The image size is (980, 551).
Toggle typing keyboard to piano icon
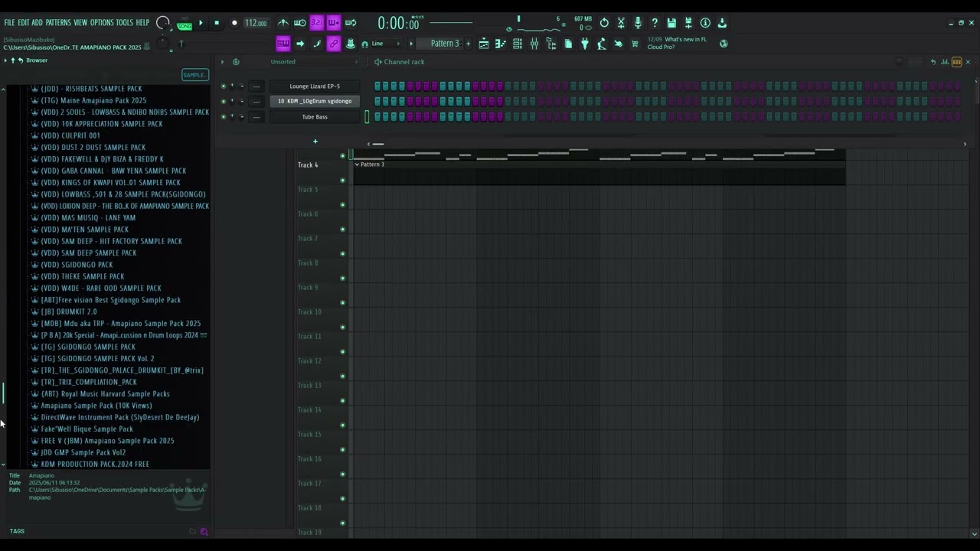283,44
